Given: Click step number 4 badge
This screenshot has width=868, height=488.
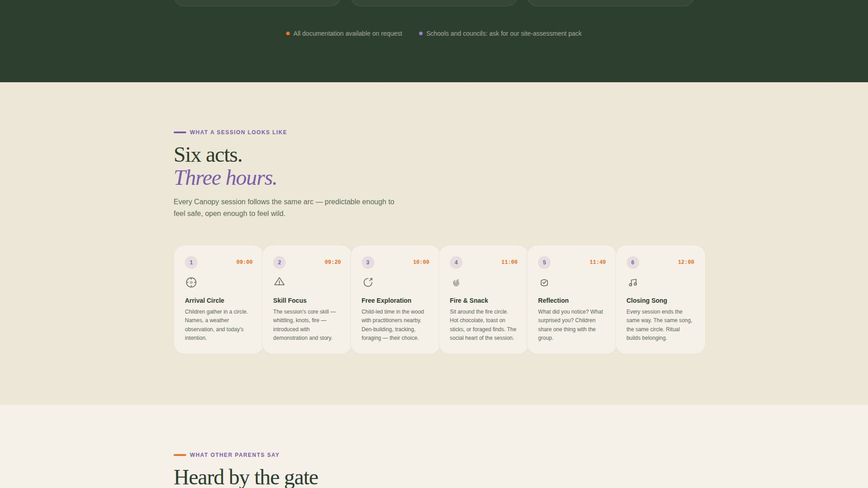Looking at the screenshot, I should pyautogui.click(x=456, y=263).
